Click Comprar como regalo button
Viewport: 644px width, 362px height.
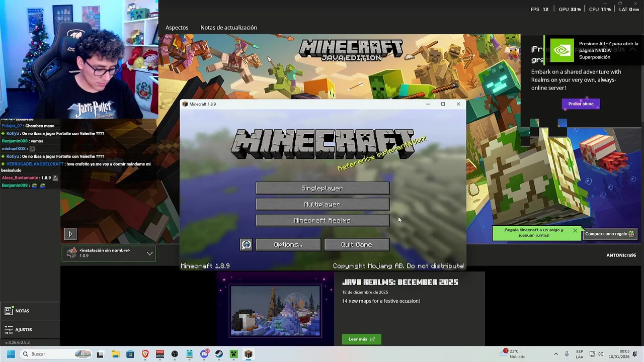click(x=610, y=234)
